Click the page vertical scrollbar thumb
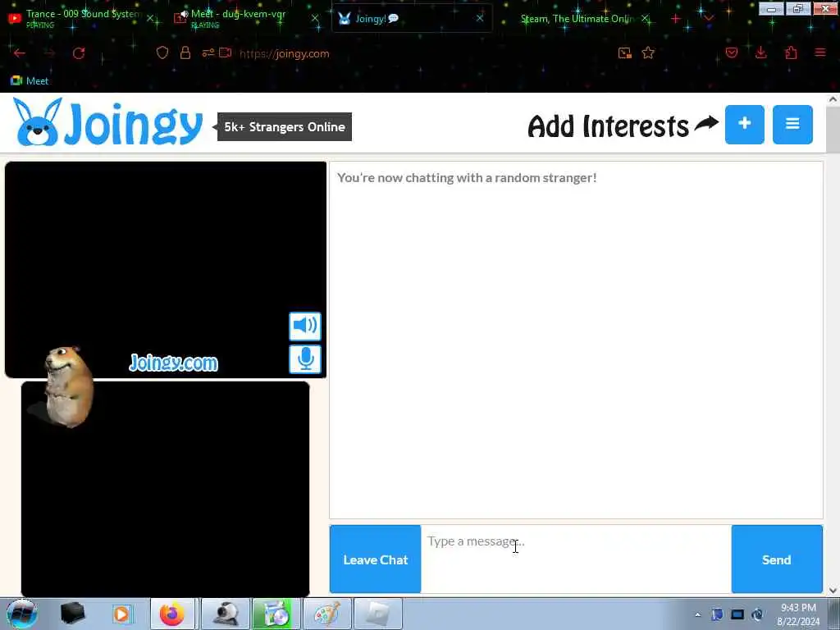The image size is (840, 630). (x=833, y=129)
